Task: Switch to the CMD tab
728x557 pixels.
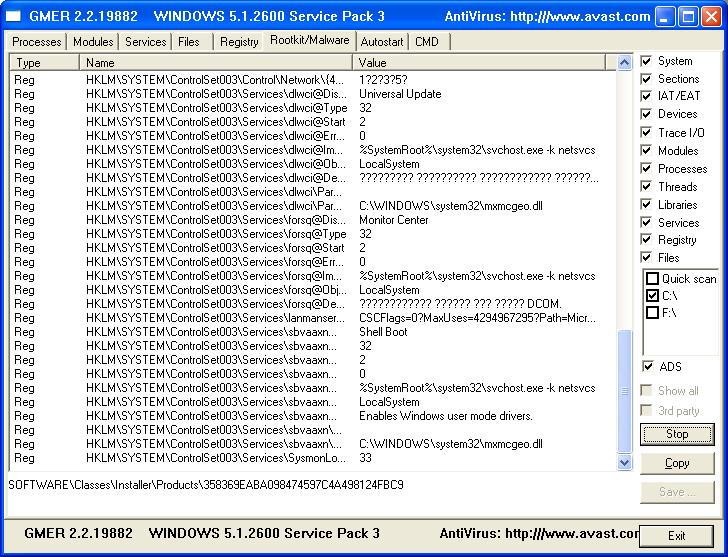Action: pos(427,42)
